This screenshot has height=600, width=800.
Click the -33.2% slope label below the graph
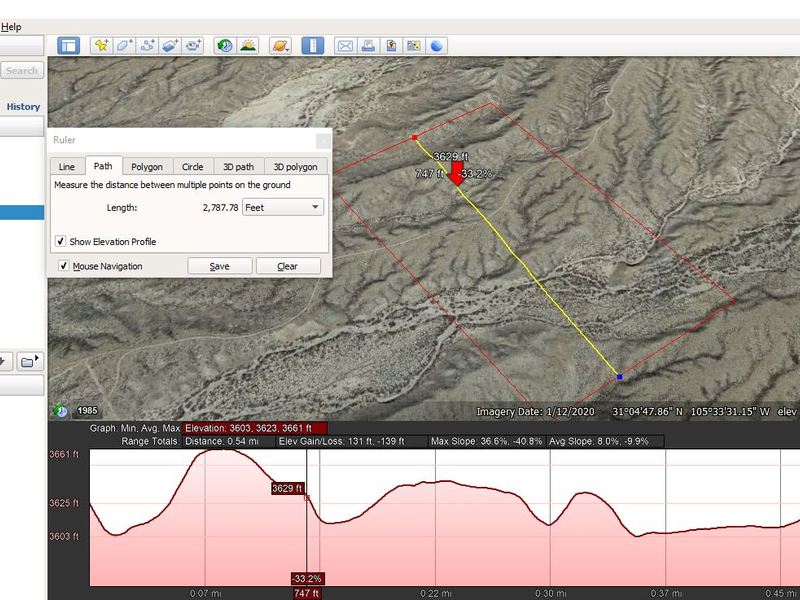[308, 579]
